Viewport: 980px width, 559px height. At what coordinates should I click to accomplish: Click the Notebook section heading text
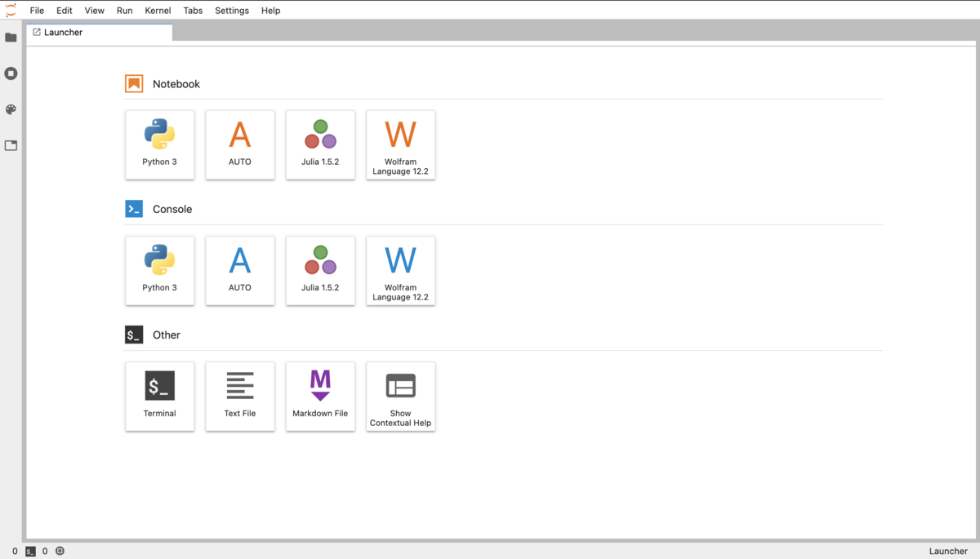coord(176,84)
